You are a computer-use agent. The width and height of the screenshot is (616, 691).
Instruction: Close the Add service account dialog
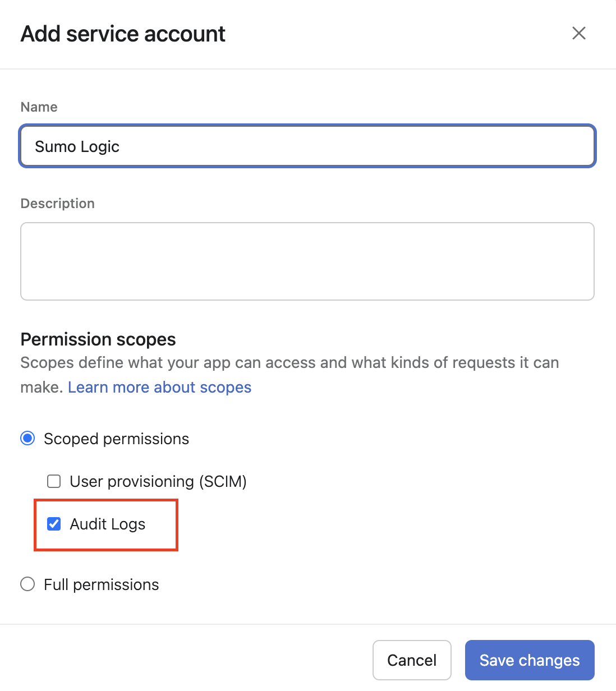(x=578, y=33)
